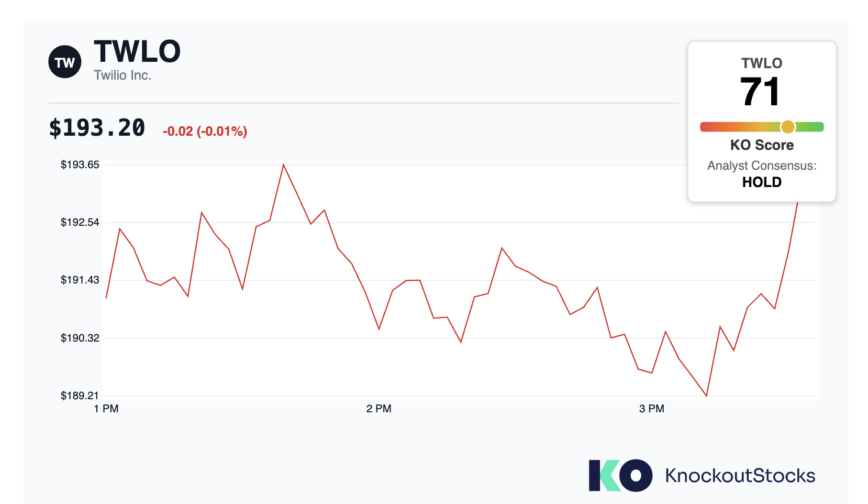
Task: Click the $193.65 y-axis label
Action: [80, 165]
